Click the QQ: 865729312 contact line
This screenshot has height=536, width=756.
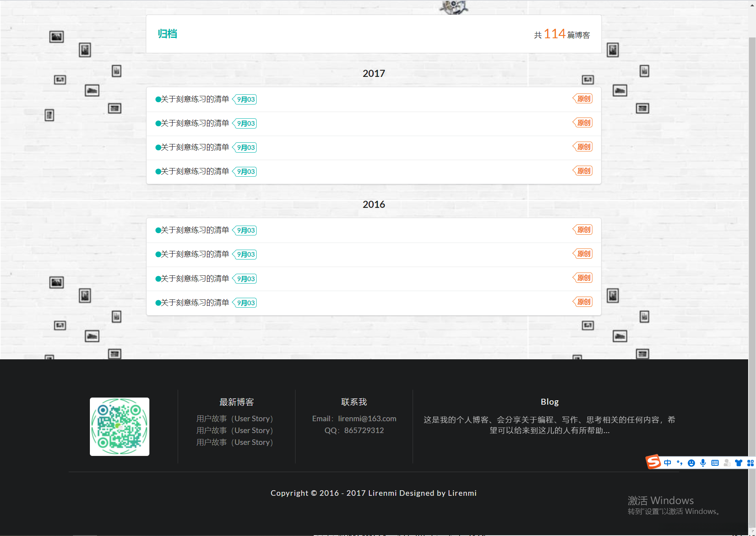coord(354,430)
